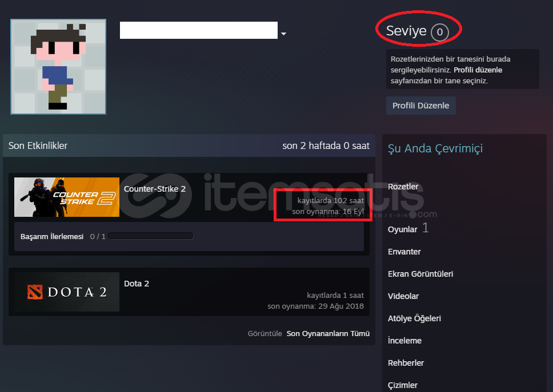Open Envanter in the sidebar
This screenshot has width=553, height=392.
[404, 252]
